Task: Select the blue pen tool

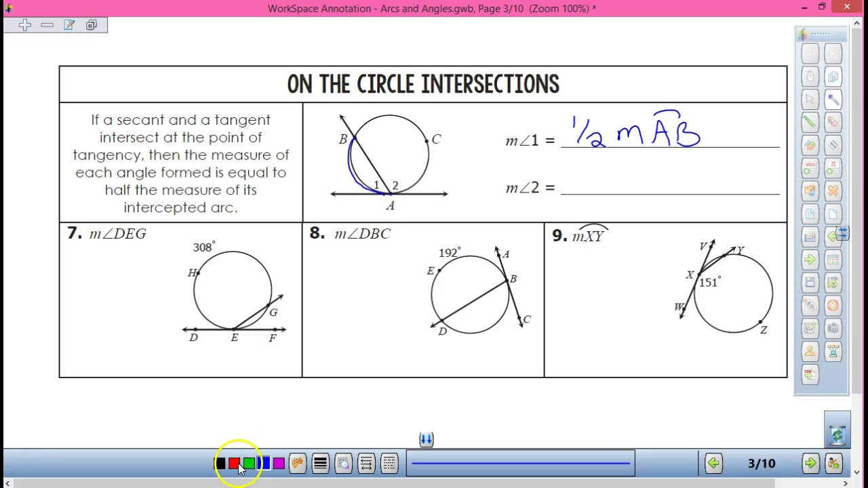Action: pos(833,100)
